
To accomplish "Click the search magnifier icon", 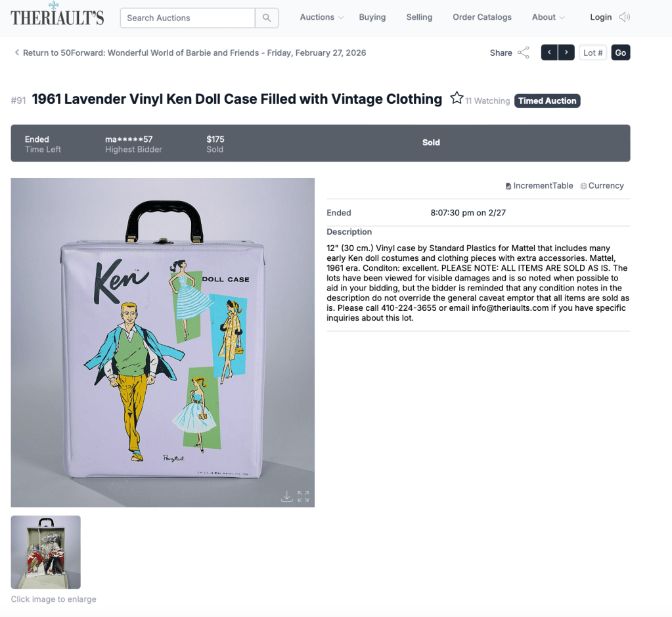I will pyautogui.click(x=267, y=18).
